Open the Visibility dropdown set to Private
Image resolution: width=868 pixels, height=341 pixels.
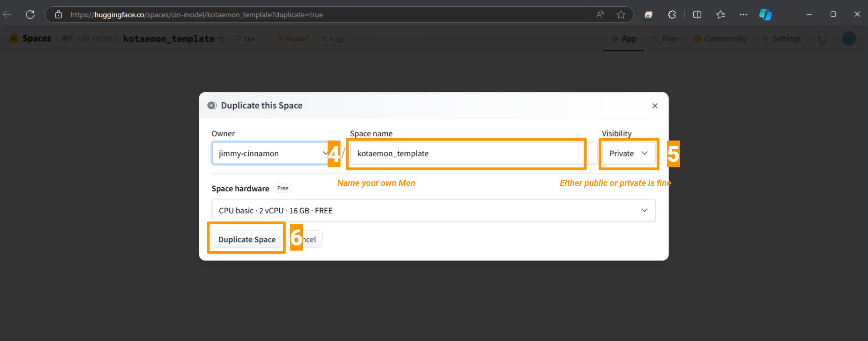tap(628, 153)
